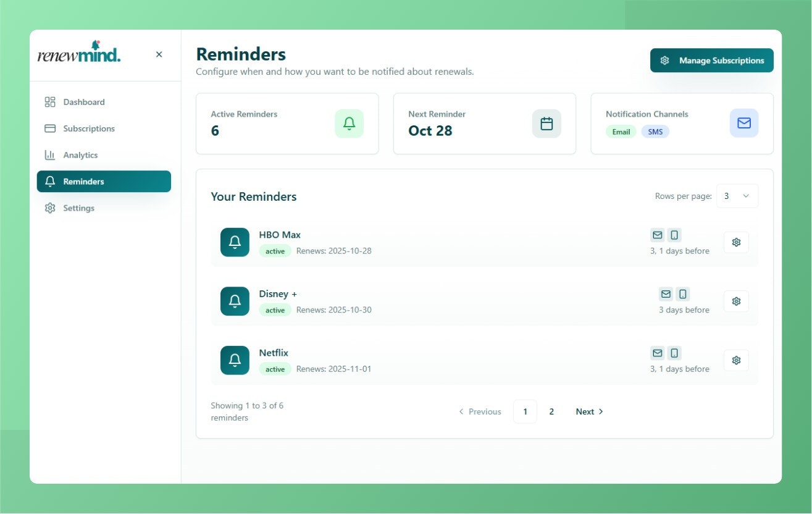The height and width of the screenshot is (514, 812).
Task: Open HBO Max reminder settings gear
Action: point(736,242)
